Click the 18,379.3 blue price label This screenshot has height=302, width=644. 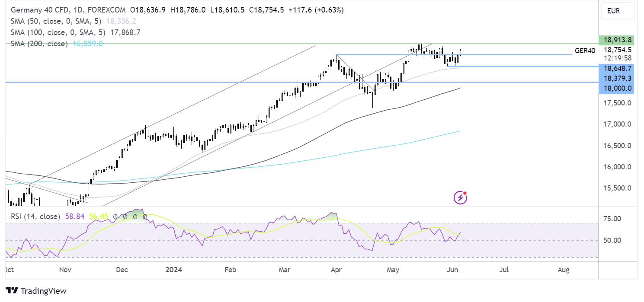(616, 78)
